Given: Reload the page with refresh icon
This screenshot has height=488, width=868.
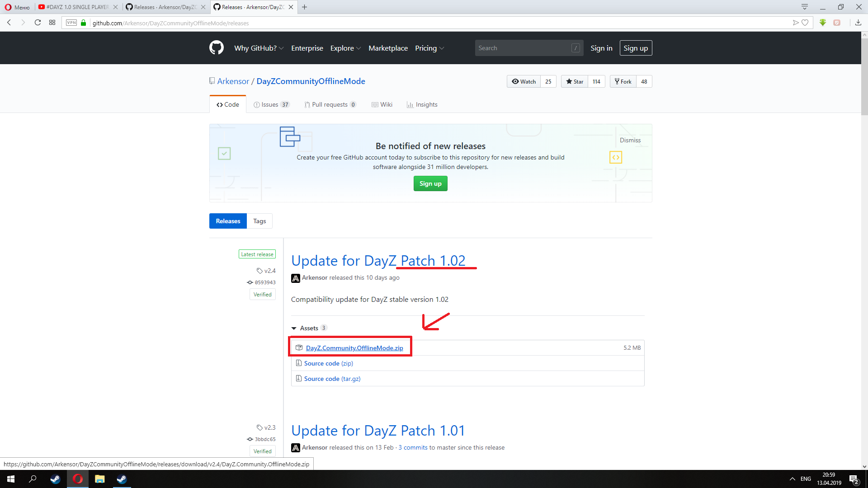Looking at the screenshot, I should coord(38,23).
